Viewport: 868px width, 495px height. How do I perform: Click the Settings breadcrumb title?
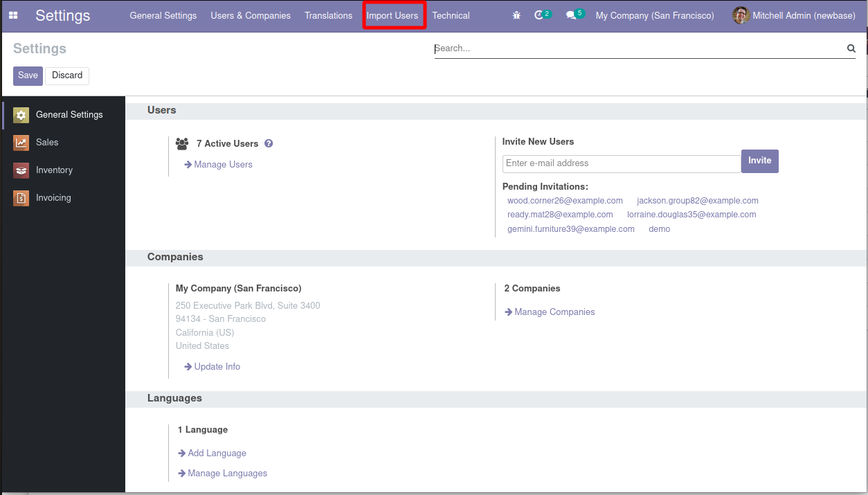(x=39, y=48)
